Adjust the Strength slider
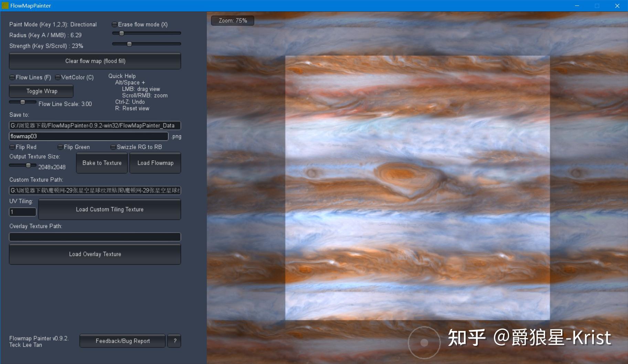Image resolution: width=628 pixels, height=364 pixels. pos(129,44)
